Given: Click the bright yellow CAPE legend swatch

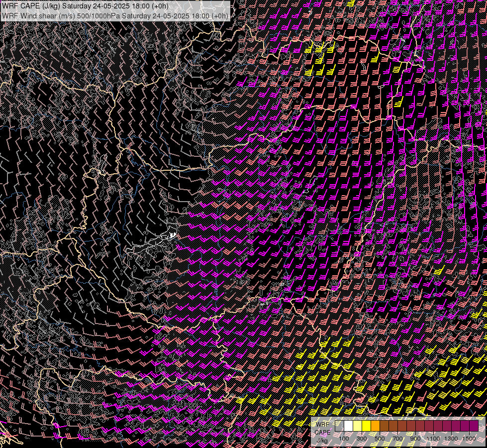Looking at the screenshot, I should 367,426.
